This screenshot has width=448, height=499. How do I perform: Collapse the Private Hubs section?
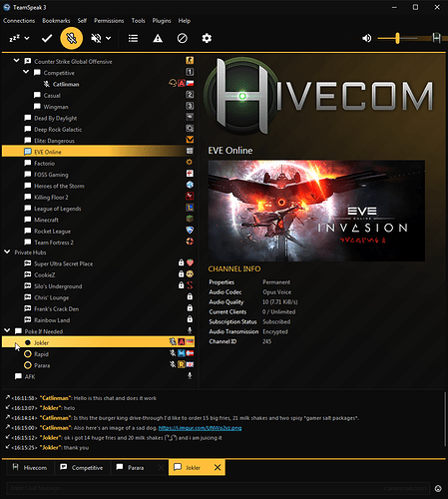click(7, 251)
